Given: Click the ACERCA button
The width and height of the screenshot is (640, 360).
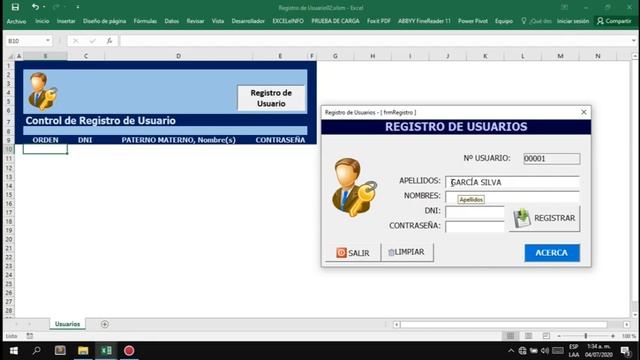Looking at the screenshot, I should pyautogui.click(x=552, y=253).
